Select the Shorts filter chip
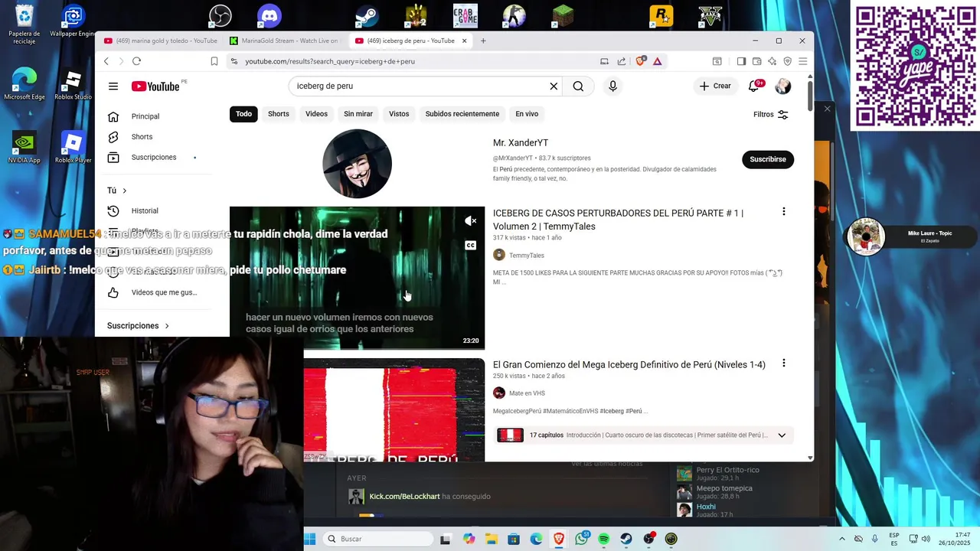The height and width of the screenshot is (551, 980). (279, 114)
